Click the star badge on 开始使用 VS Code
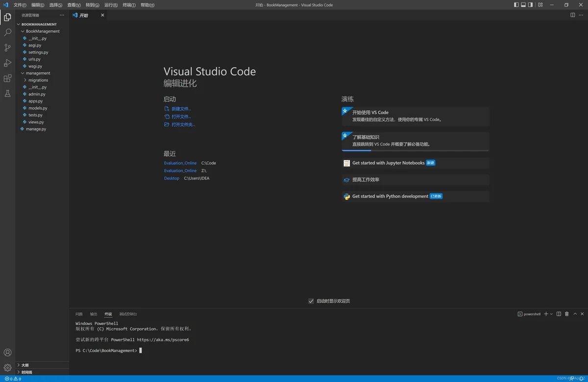 click(345, 111)
